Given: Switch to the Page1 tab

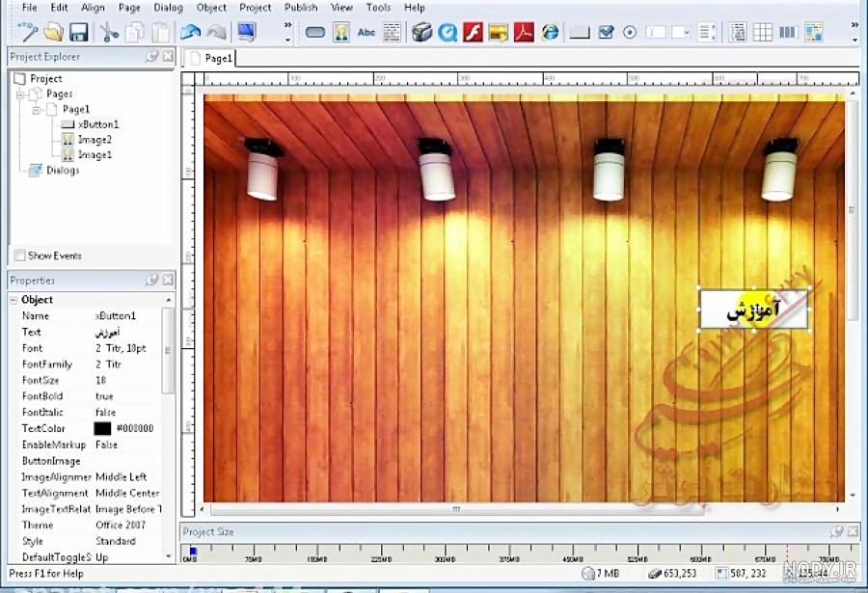Looking at the screenshot, I should click(211, 58).
